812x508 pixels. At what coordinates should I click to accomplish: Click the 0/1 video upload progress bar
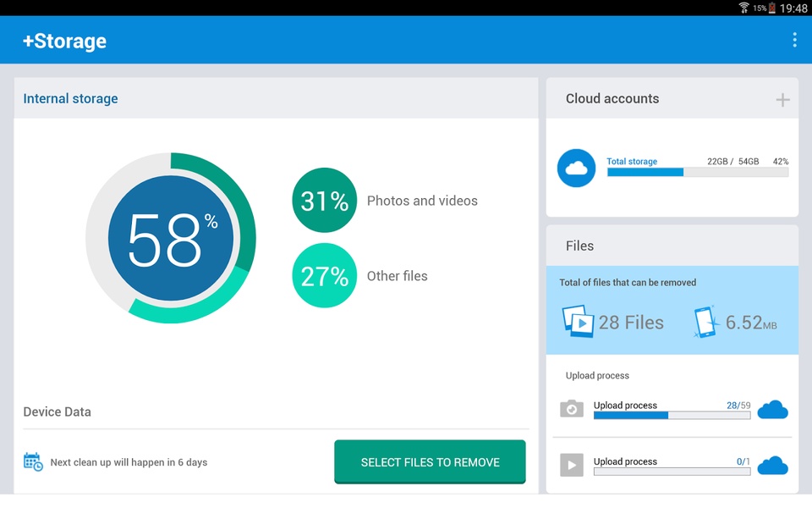[672, 472]
